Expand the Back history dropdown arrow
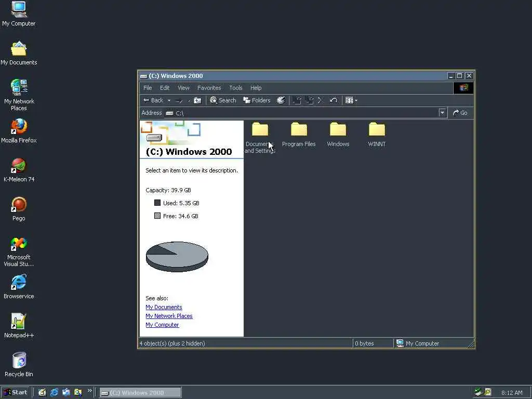The image size is (532, 399). pyautogui.click(x=169, y=100)
